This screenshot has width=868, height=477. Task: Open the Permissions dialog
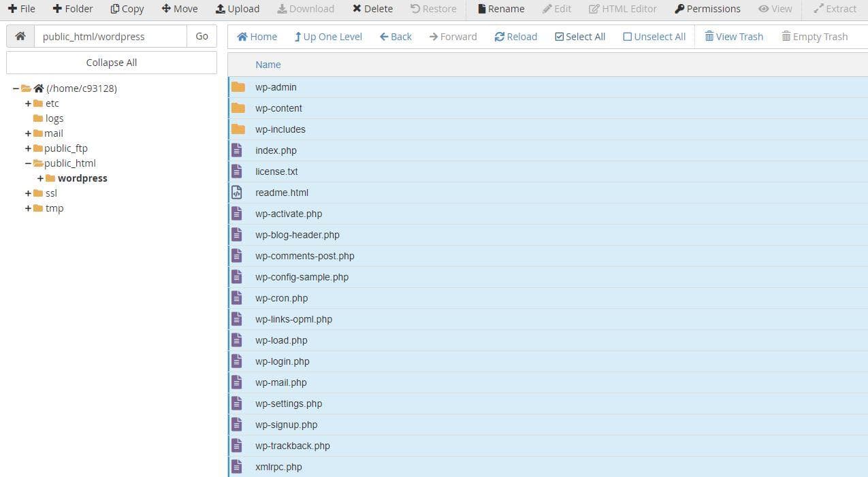[707, 9]
